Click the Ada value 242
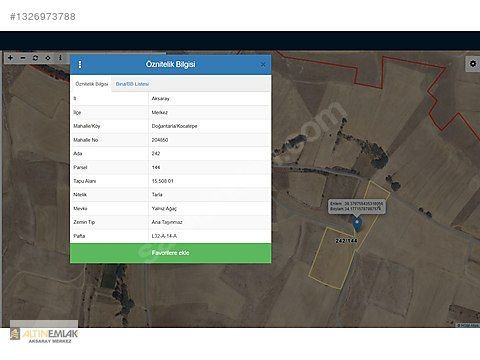Viewport: 480px width, 360px height. click(x=156, y=154)
